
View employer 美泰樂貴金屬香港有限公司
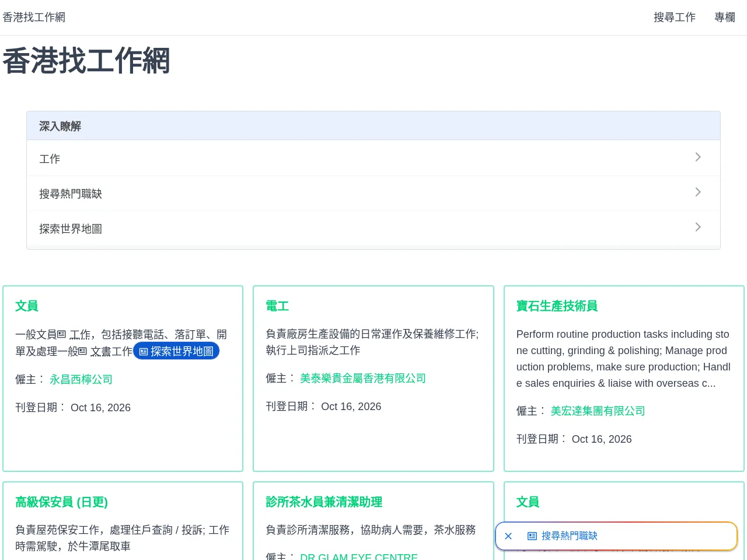363,379
